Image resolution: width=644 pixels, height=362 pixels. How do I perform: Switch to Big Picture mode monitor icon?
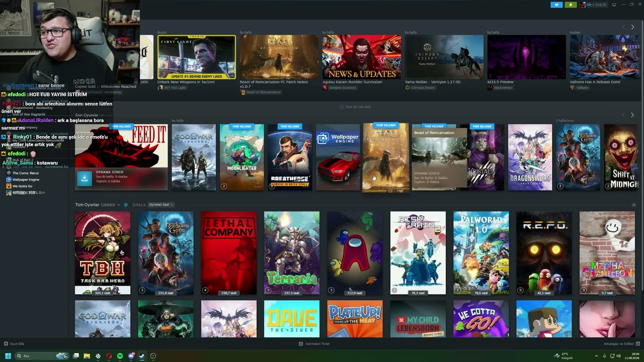[x=614, y=5]
